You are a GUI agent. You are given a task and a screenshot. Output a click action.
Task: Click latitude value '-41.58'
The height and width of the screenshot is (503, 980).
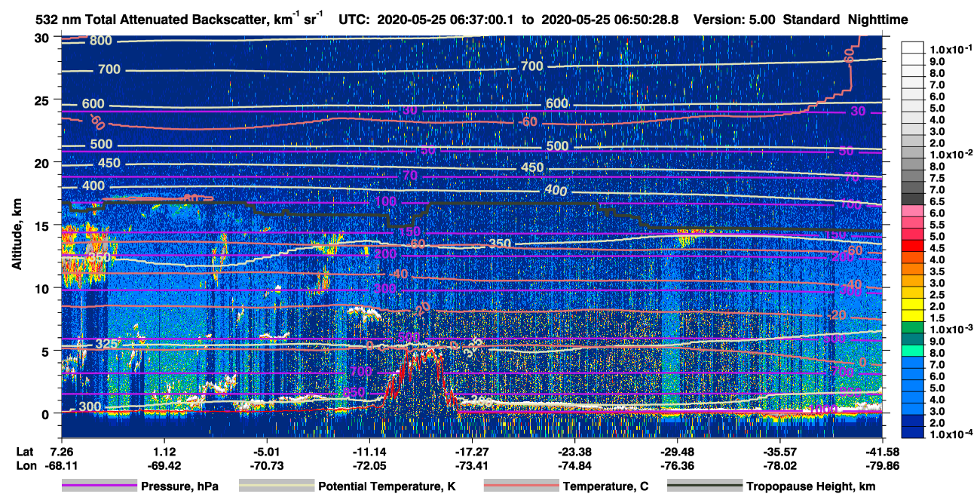882,452
